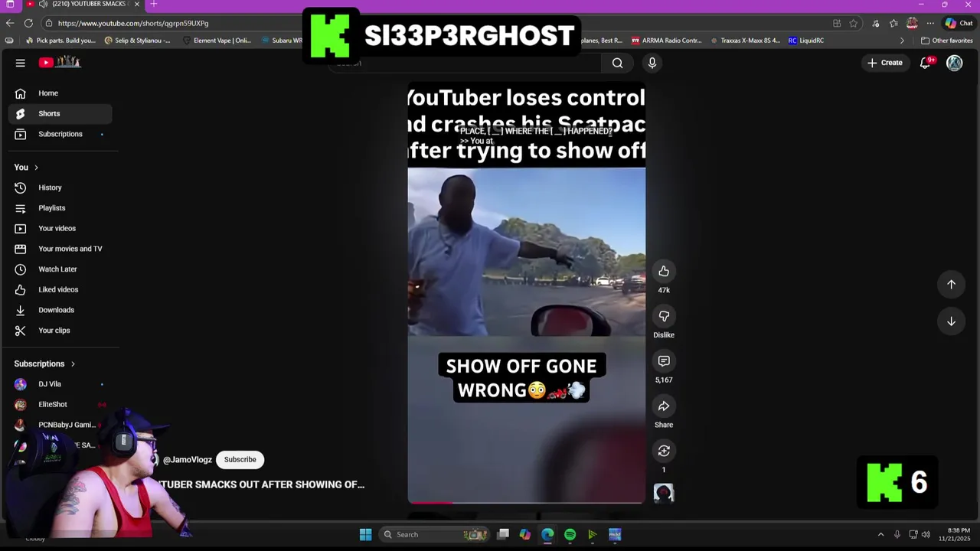Open Task View in the taskbar
This screenshot has width=980, height=551.
click(x=503, y=534)
